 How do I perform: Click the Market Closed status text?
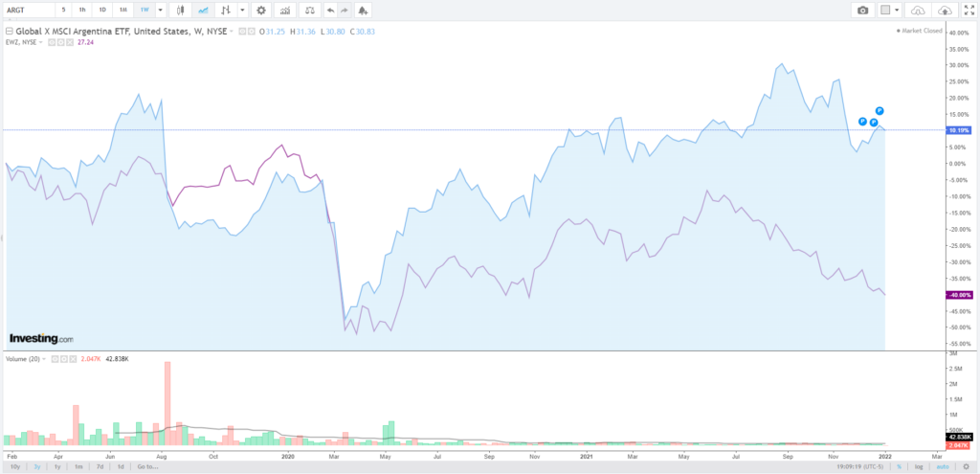[x=921, y=30]
